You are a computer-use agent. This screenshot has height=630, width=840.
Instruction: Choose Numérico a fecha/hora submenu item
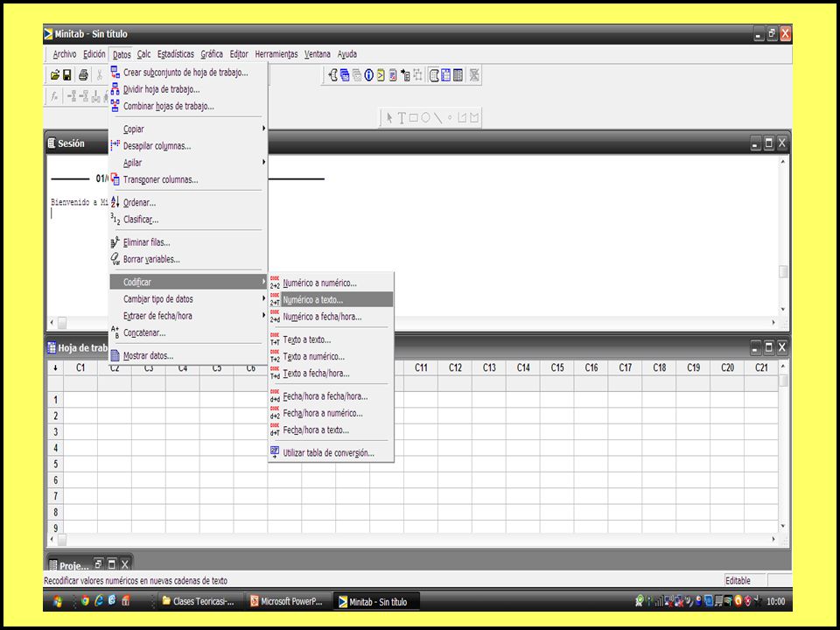(331, 317)
